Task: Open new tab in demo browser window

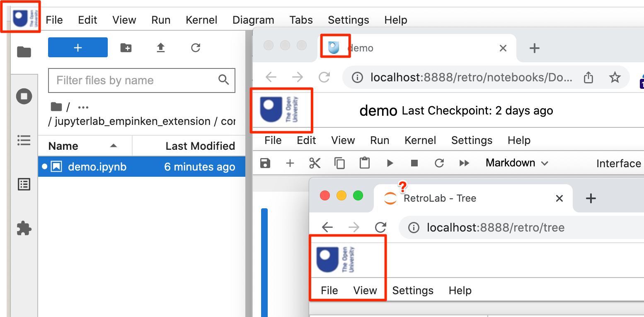Action: tap(535, 48)
